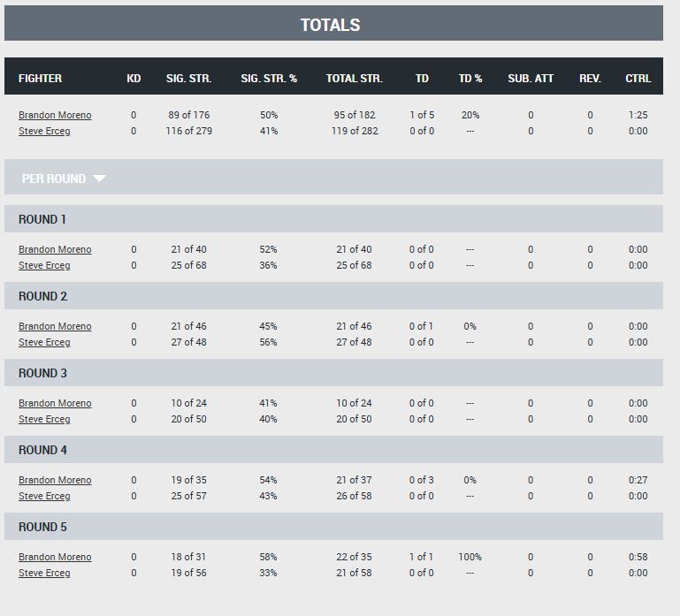Select the SIG. STR. column header

coord(188,79)
